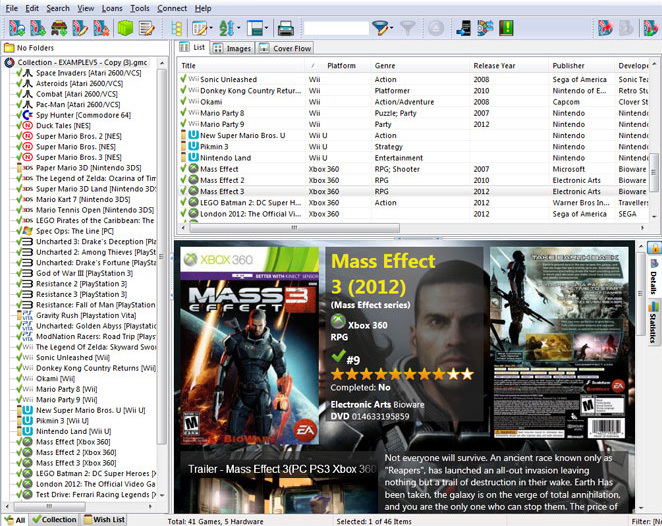Viewport: 662px width, 526px height.
Task: Open the filter funnel dropdown arrow
Action: tap(392, 28)
